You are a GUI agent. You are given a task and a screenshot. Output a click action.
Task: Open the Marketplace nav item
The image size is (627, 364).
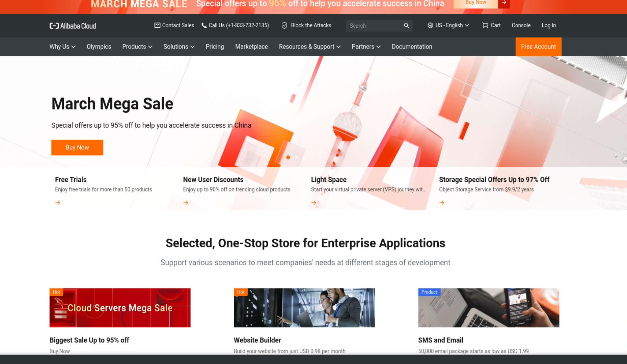point(251,47)
